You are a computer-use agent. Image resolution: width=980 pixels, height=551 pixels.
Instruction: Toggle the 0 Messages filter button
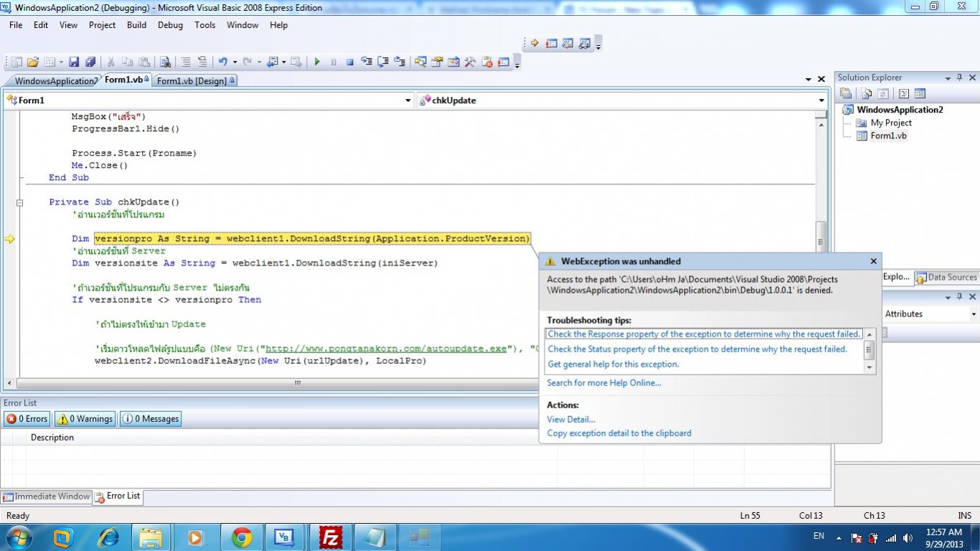click(150, 419)
